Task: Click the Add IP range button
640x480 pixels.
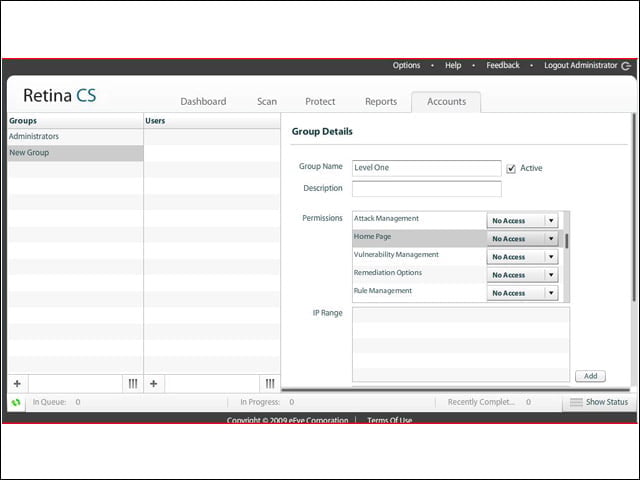Action: pyautogui.click(x=590, y=376)
